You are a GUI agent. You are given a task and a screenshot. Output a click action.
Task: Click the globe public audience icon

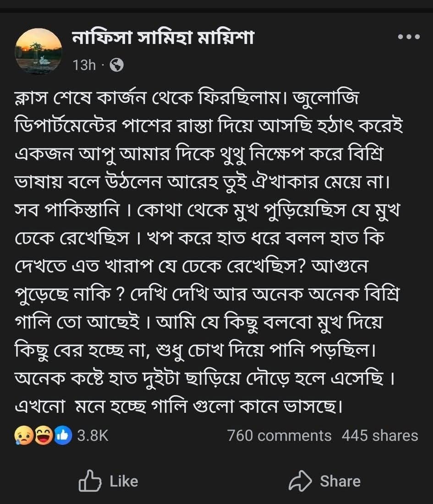coord(117,66)
